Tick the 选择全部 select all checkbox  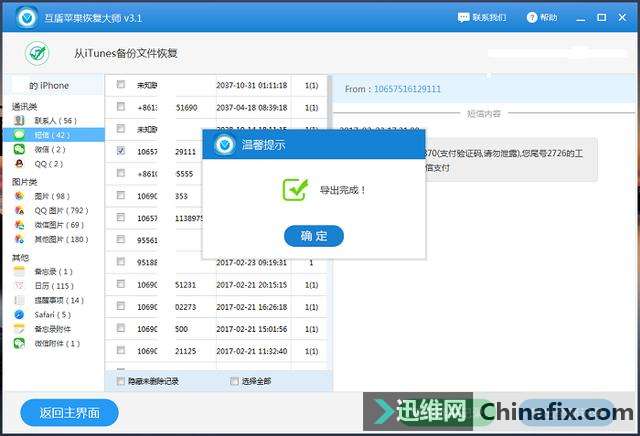(x=235, y=381)
